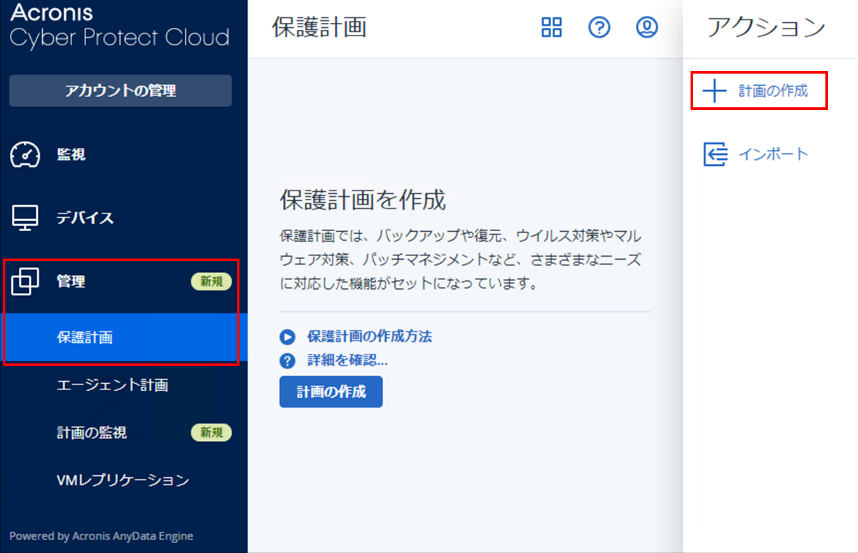Click the 新規 badge next to 計画の監視
The height and width of the screenshot is (553, 858).
click(x=211, y=433)
